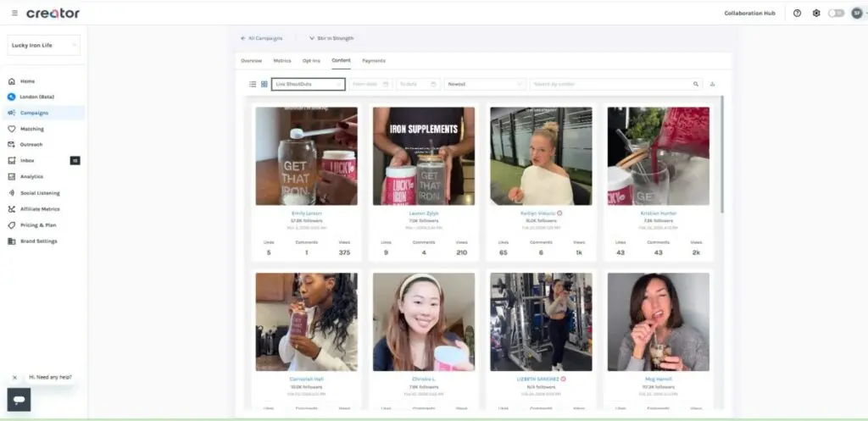Go back to All Campaigns
This screenshot has width=868, height=421.
(x=263, y=38)
